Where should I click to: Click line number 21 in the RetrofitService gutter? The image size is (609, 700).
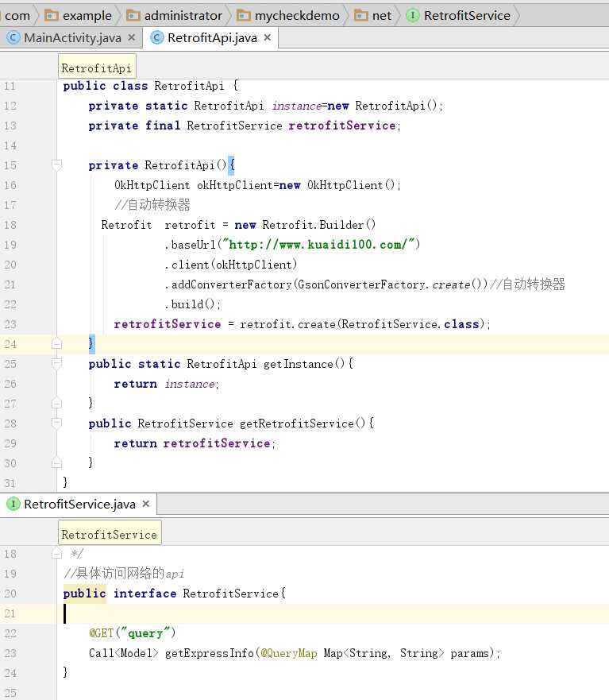[10, 613]
